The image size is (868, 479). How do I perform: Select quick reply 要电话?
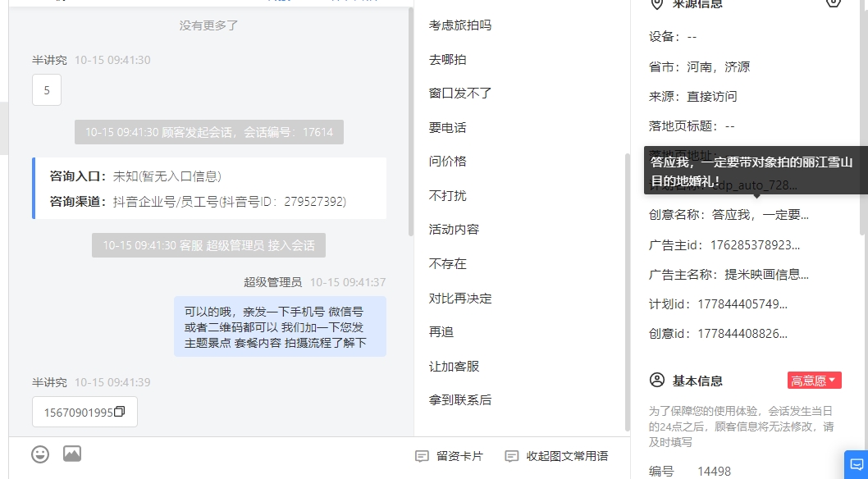pyautogui.click(x=447, y=128)
